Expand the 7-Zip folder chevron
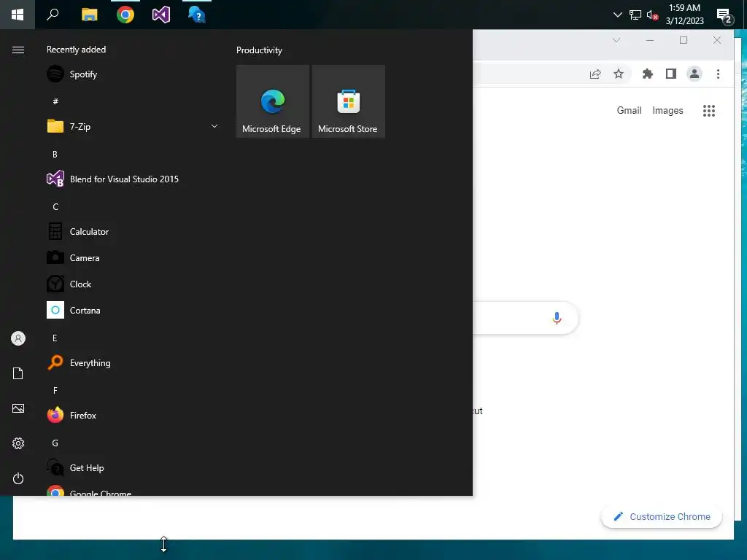This screenshot has height=560, width=747. (214, 126)
